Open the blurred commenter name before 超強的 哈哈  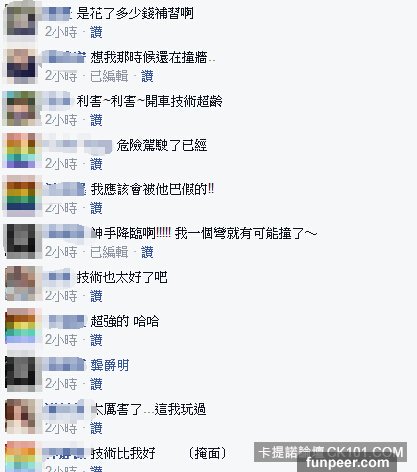click(x=66, y=322)
